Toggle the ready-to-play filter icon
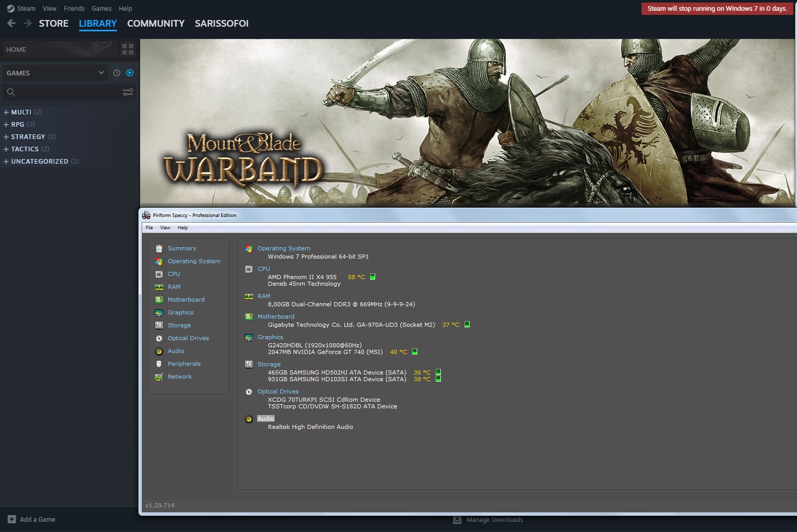 [x=130, y=73]
